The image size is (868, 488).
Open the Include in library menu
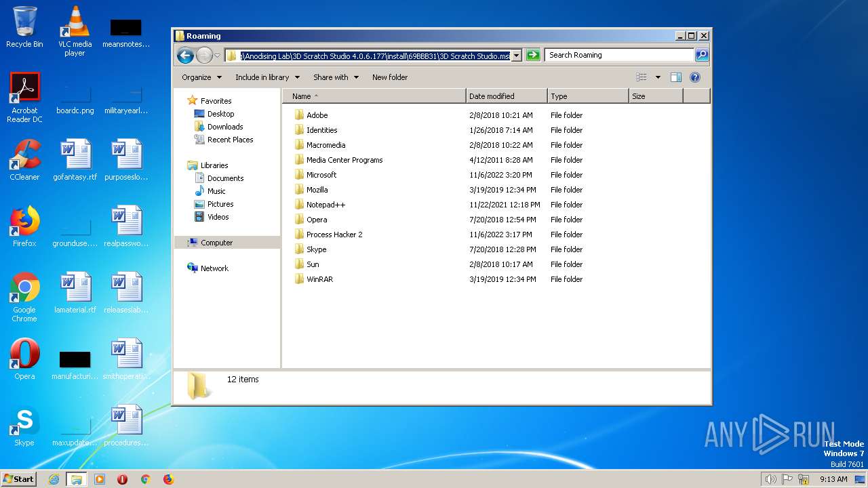[x=267, y=77]
